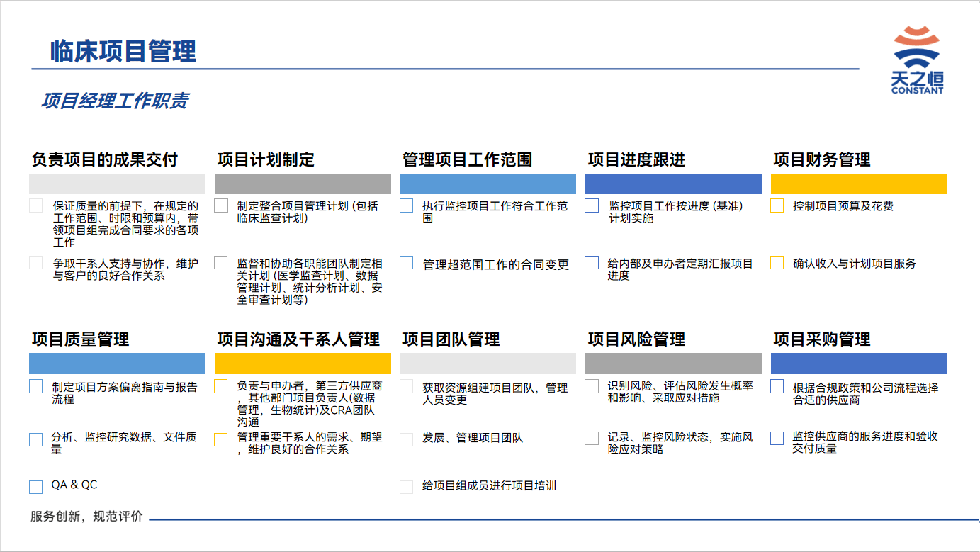Toggle checkbox next to 执行监控项目工作符合工作范围

pyautogui.click(x=406, y=205)
